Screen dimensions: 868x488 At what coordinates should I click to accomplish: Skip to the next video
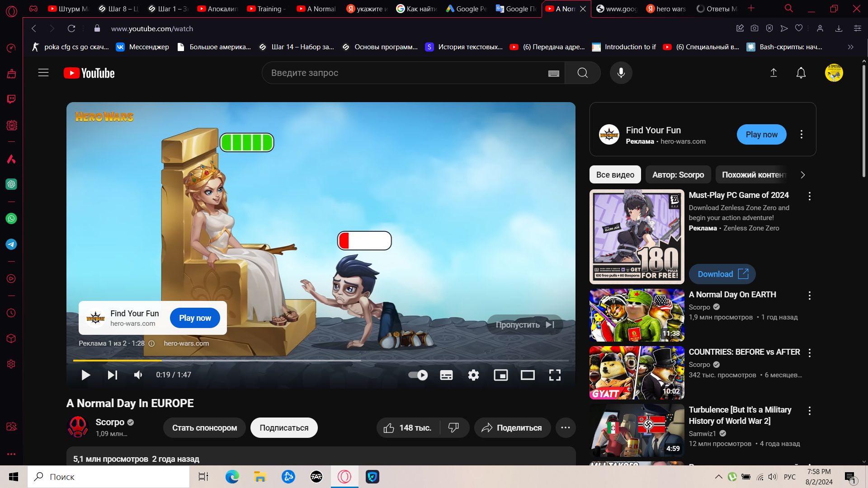(112, 375)
